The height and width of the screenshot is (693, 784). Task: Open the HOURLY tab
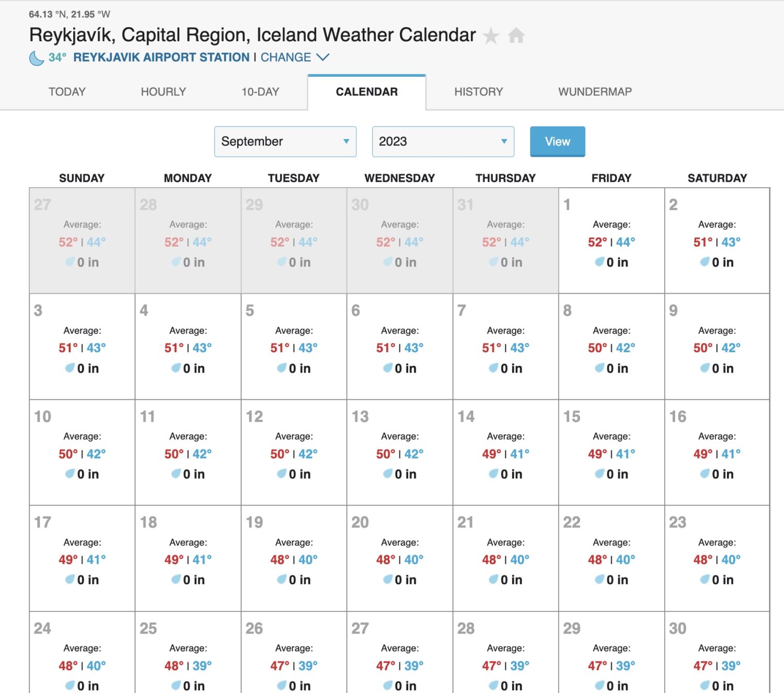coord(163,91)
